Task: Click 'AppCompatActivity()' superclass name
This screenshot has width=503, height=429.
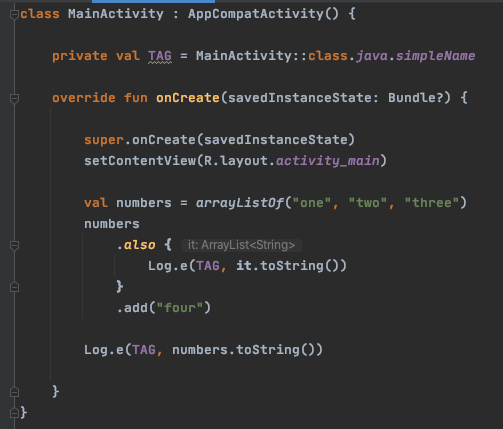Action: click(263, 14)
